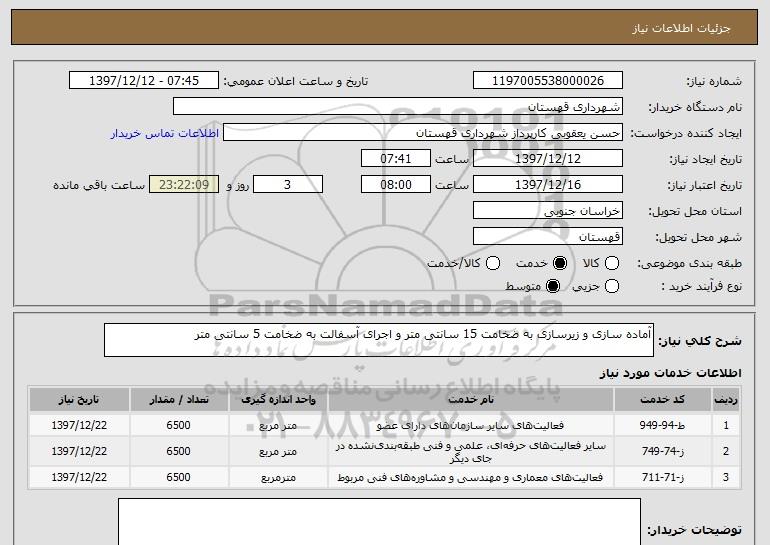
Task: Click the countdown timer 23:22:09
Action: pyautogui.click(x=184, y=185)
